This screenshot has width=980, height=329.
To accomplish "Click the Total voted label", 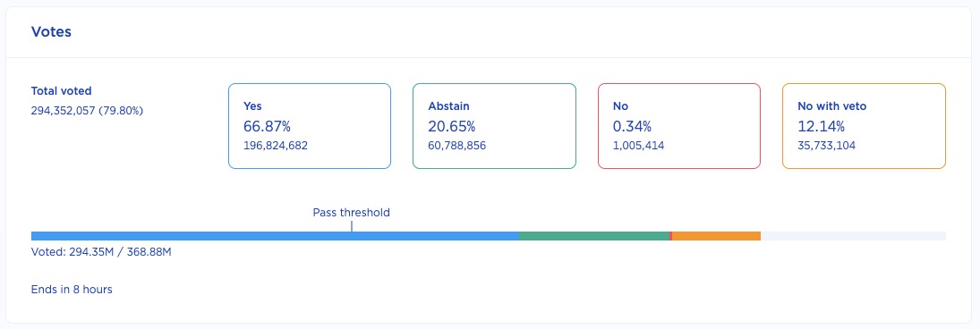I will pyautogui.click(x=61, y=91).
